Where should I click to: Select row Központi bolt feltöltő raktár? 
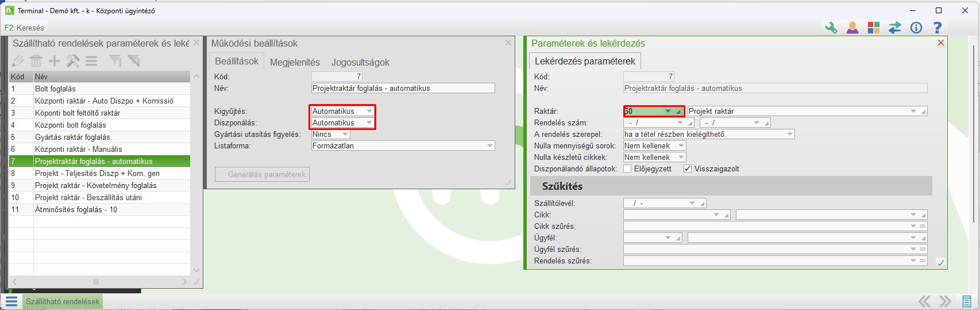pyautogui.click(x=99, y=113)
